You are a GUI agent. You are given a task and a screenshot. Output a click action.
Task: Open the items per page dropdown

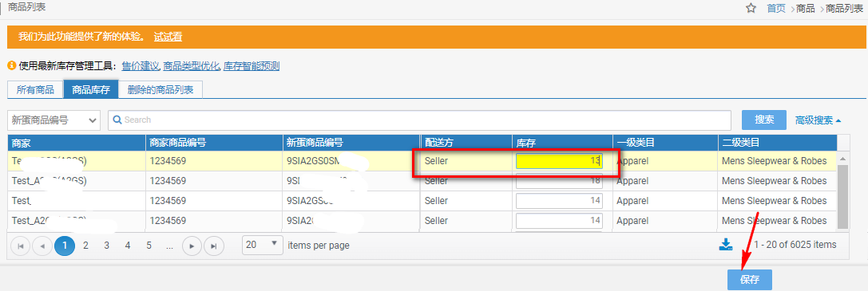[x=263, y=245]
